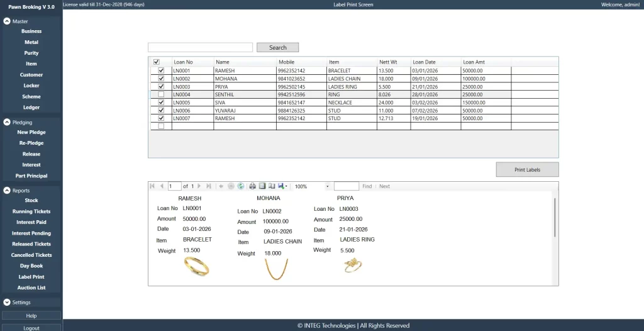Viewport: 644px width, 331px height.
Task: Open the Day Book report
Action: click(x=31, y=266)
